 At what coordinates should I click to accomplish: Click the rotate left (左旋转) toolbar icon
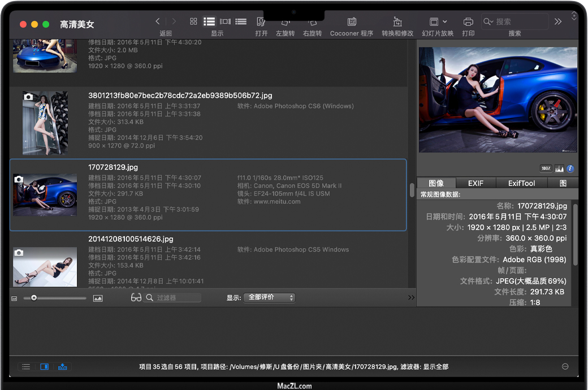tap(286, 21)
